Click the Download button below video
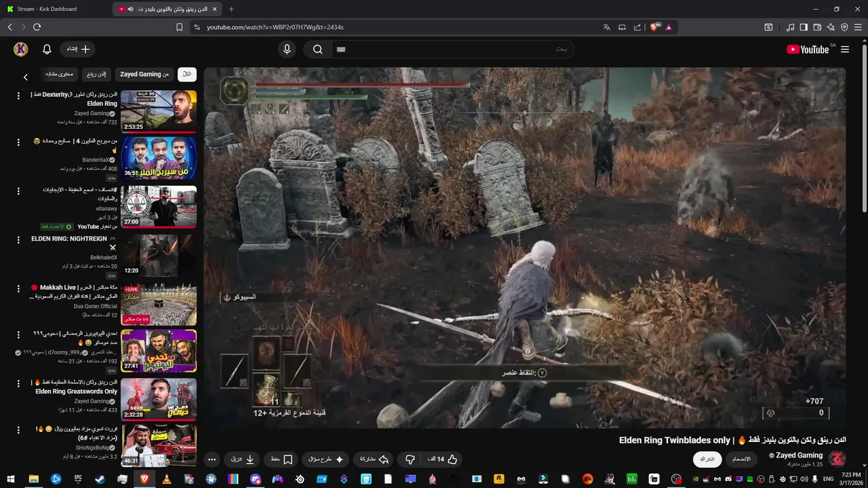The image size is (868, 488). coord(243,459)
